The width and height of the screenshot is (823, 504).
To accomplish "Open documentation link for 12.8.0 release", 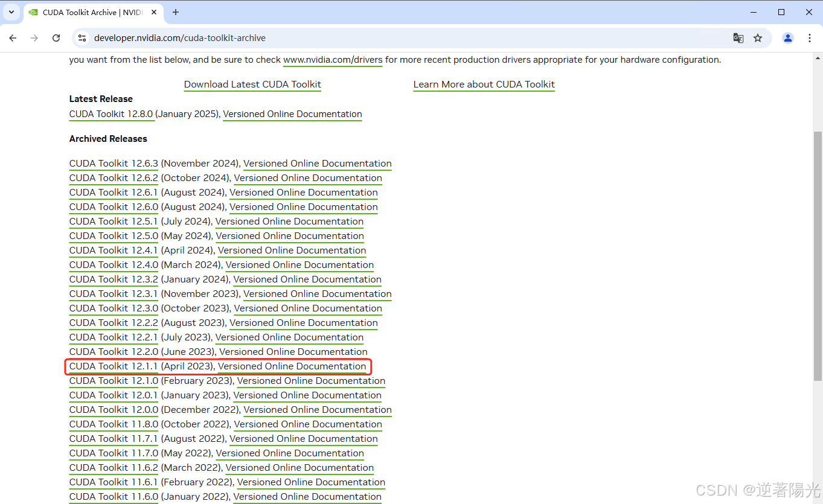I will [292, 114].
